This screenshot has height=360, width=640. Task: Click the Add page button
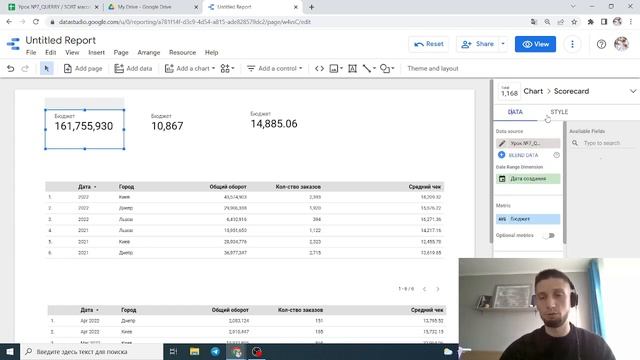click(83, 69)
